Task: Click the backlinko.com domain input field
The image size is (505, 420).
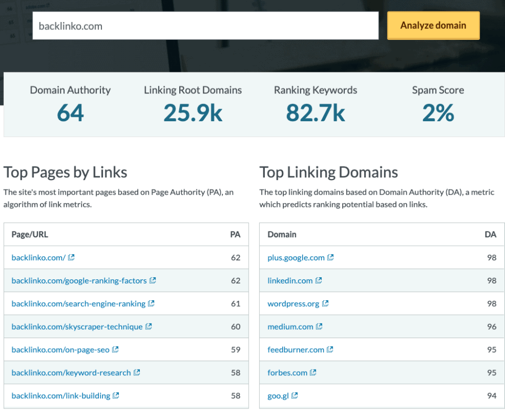Action: coord(205,26)
